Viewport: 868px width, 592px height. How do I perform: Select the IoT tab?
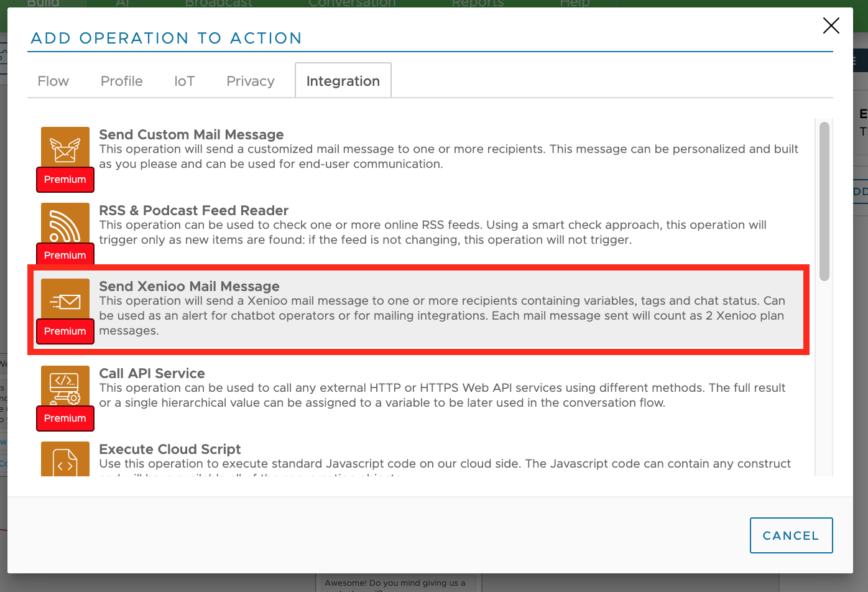pos(185,81)
